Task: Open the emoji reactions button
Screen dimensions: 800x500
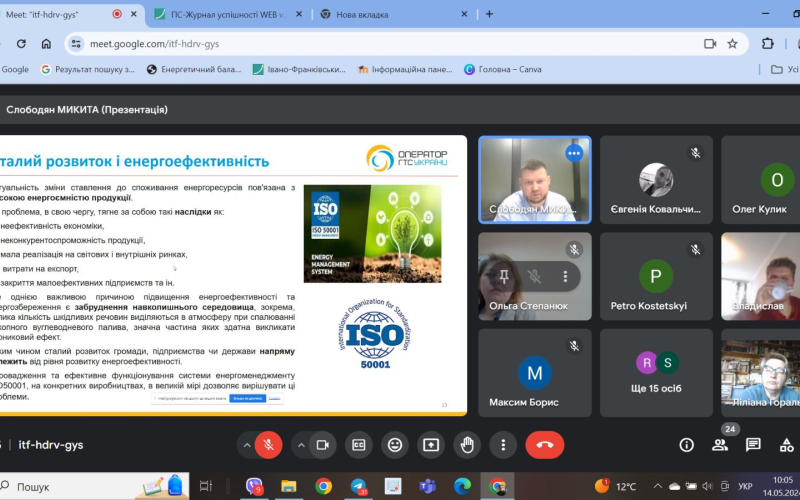Action: 395,445
